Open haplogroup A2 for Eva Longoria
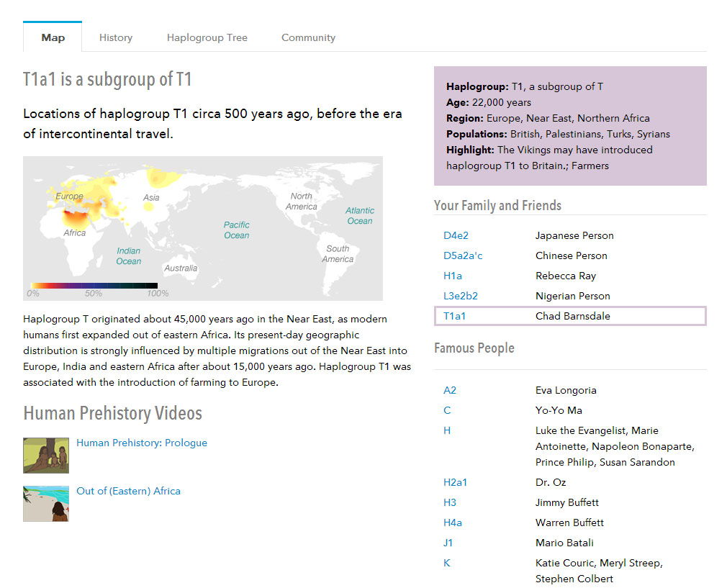 click(x=450, y=390)
